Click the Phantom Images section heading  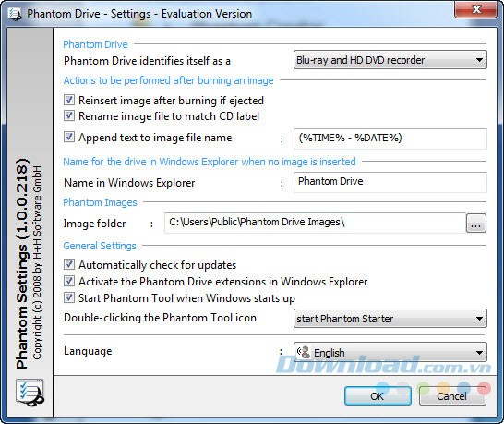(x=100, y=202)
